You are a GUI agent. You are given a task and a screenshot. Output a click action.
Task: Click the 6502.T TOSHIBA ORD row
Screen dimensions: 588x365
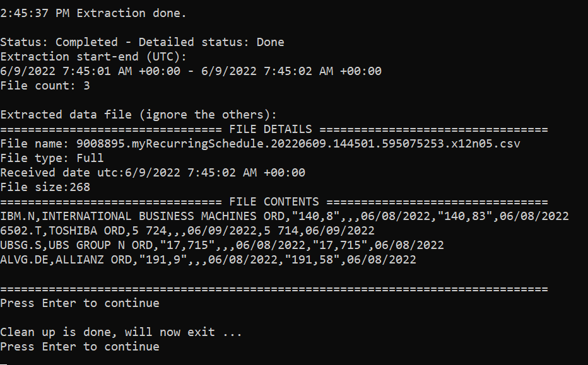[x=187, y=231]
